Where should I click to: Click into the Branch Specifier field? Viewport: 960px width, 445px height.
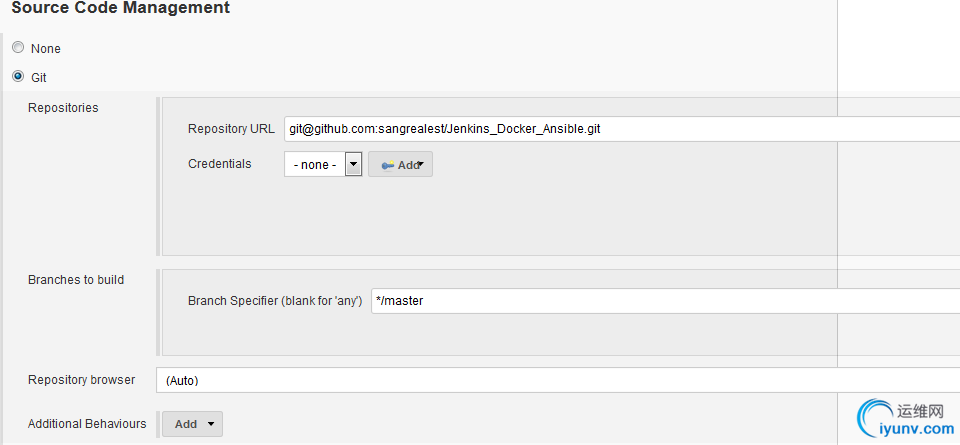click(666, 301)
